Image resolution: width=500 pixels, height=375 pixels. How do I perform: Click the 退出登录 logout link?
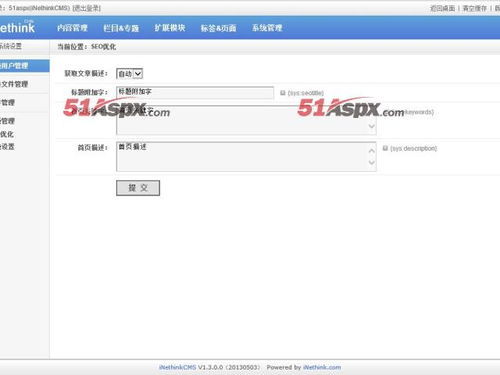click(87, 8)
